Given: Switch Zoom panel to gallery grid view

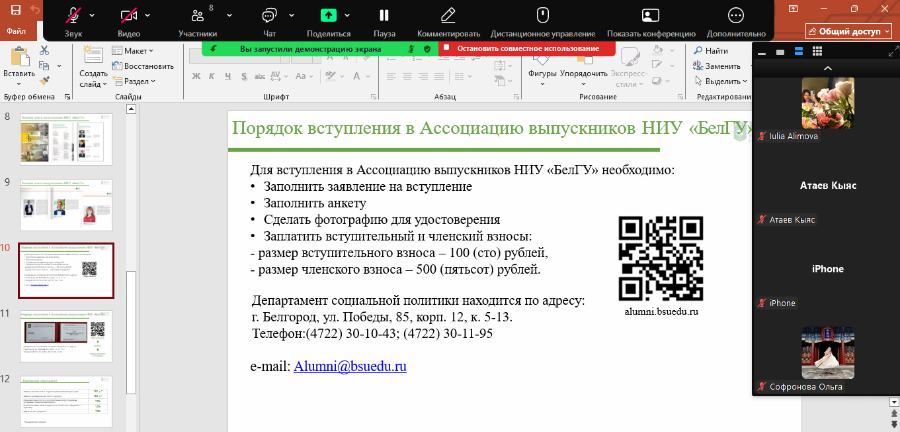Looking at the screenshot, I should click(x=817, y=52).
